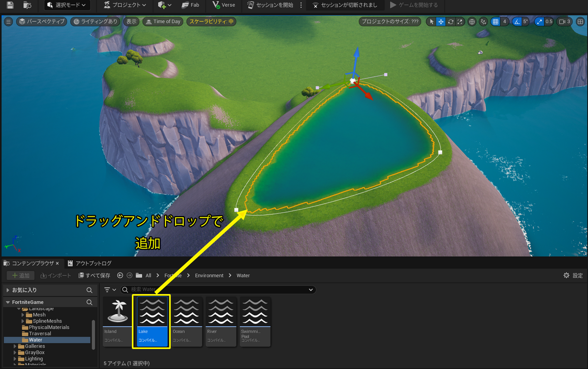The width and height of the screenshot is (588, 369).
Task: Select All in the breadcrumb path
Action: click(148, 276)
